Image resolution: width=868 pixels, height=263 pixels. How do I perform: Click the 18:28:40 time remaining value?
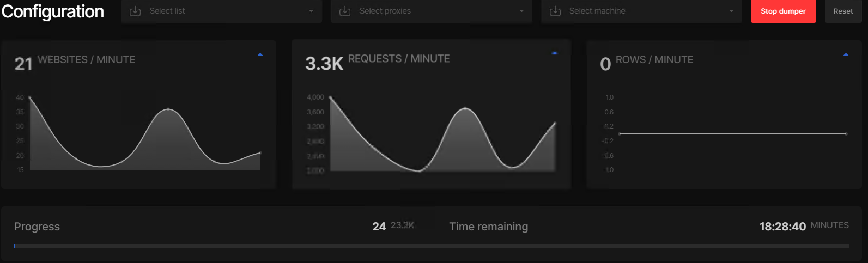tap(782, 227)
